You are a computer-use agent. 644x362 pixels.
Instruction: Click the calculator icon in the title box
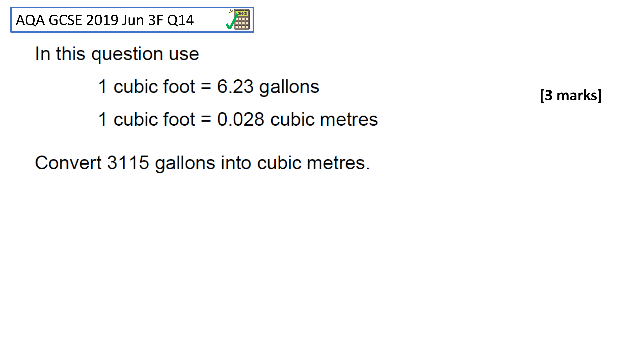tap(241, 19)
